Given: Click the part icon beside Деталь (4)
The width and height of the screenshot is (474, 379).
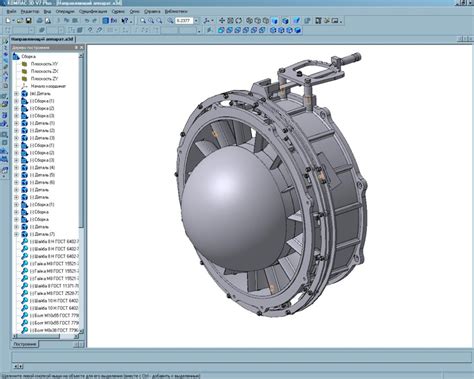Looking at the screenshot, I should (x=24, y=167).
